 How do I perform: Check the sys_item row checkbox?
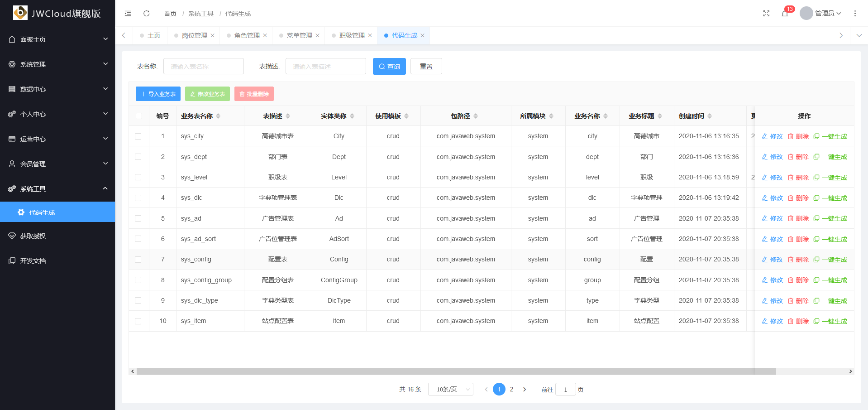tap(138, 321)
